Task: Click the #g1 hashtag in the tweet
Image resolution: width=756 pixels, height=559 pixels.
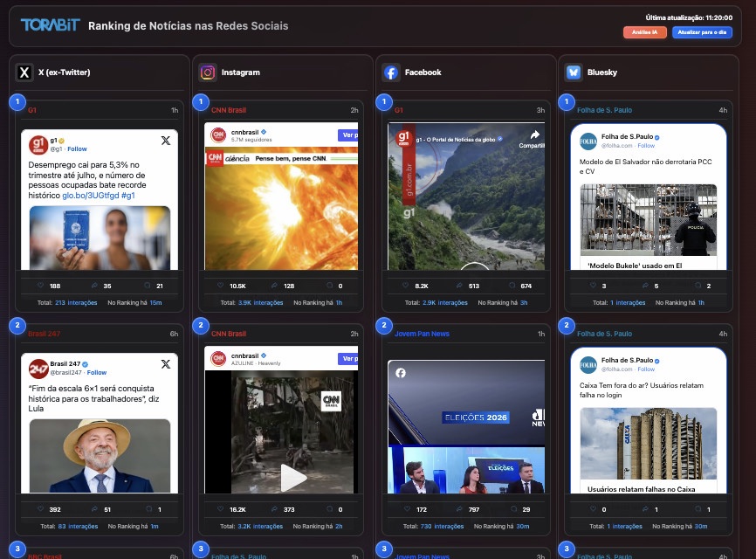Action: click(x=128, y=196)
